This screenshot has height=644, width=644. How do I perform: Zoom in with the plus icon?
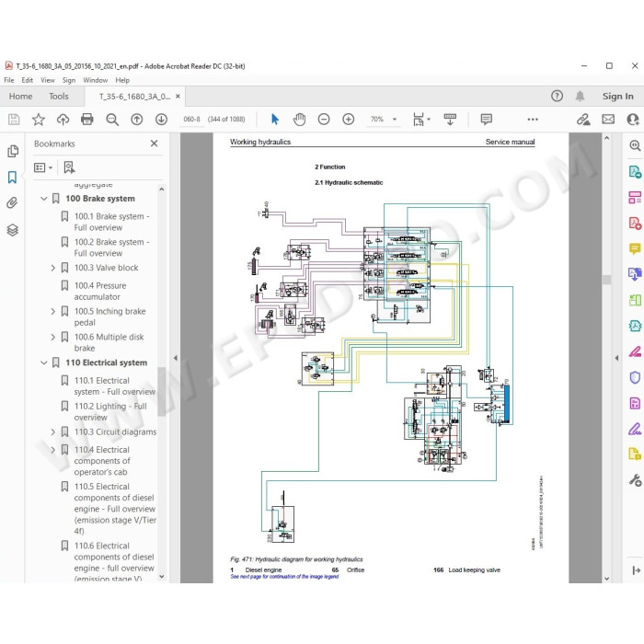349,120
